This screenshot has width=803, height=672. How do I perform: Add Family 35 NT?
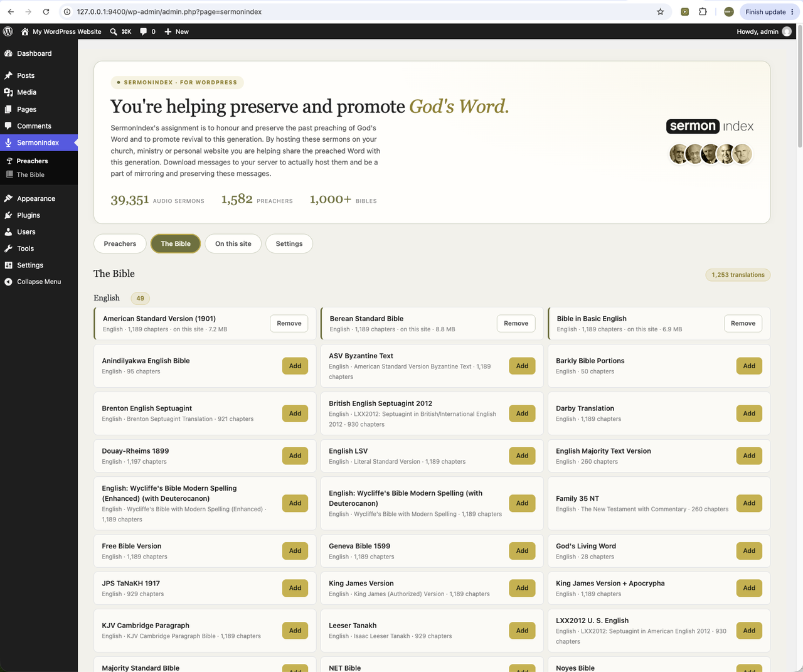pos(749,503)
